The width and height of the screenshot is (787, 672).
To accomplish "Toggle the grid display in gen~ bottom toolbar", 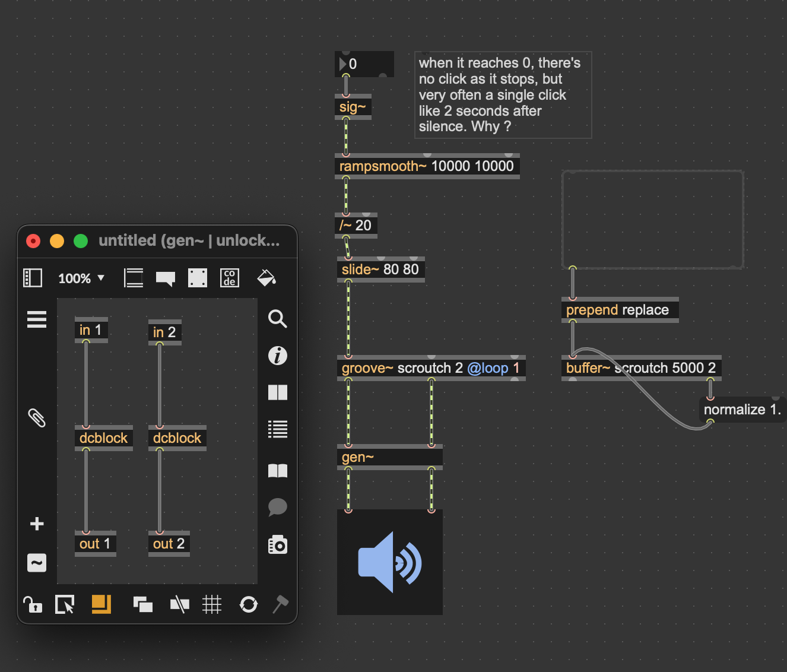I will click(x=212, y=604).
